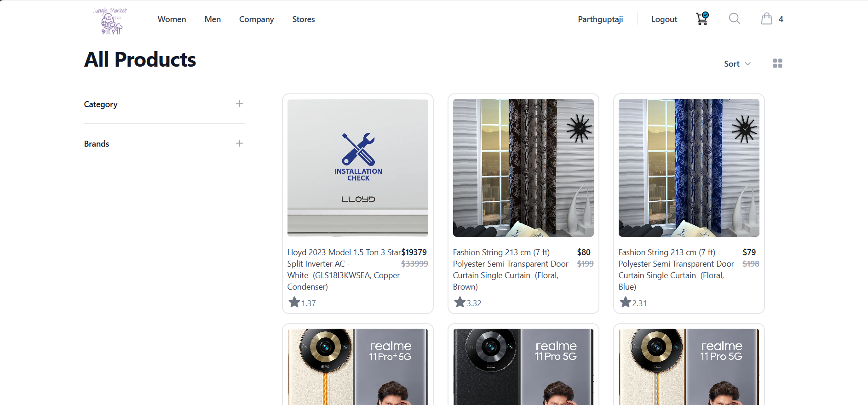
Task: Select the blue floral curtain thumbnail
Action: 689,168
